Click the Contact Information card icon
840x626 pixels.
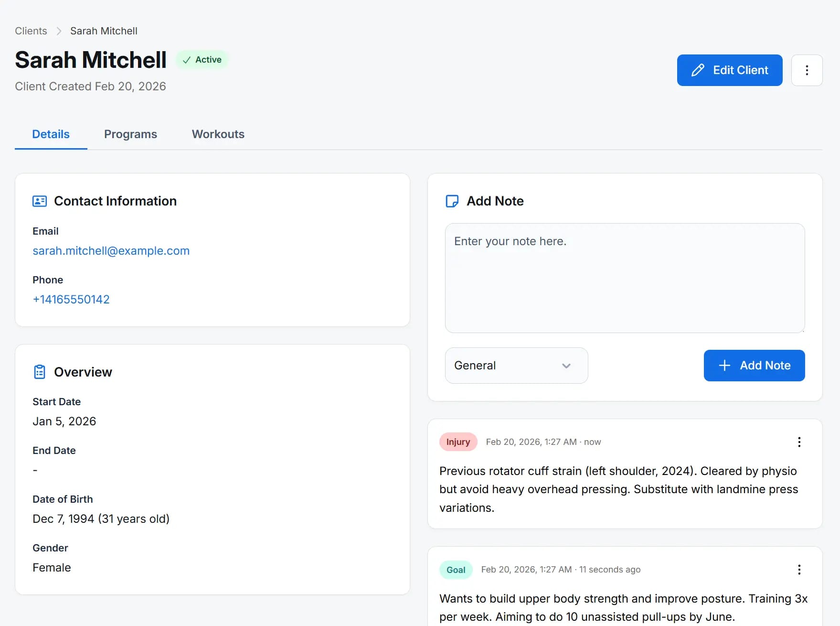(39, 201)
